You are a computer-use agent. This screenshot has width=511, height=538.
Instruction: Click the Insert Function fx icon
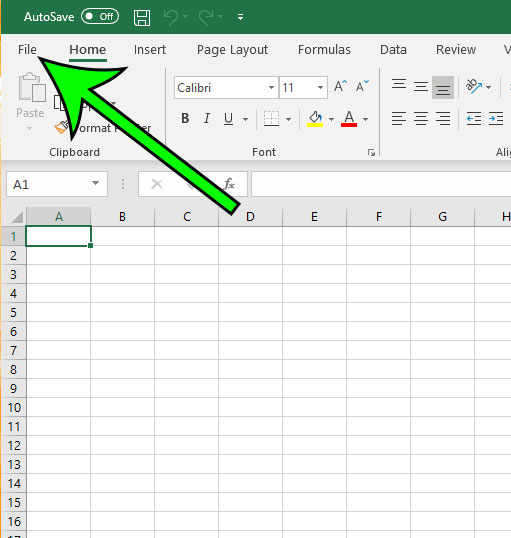[229, 184]
